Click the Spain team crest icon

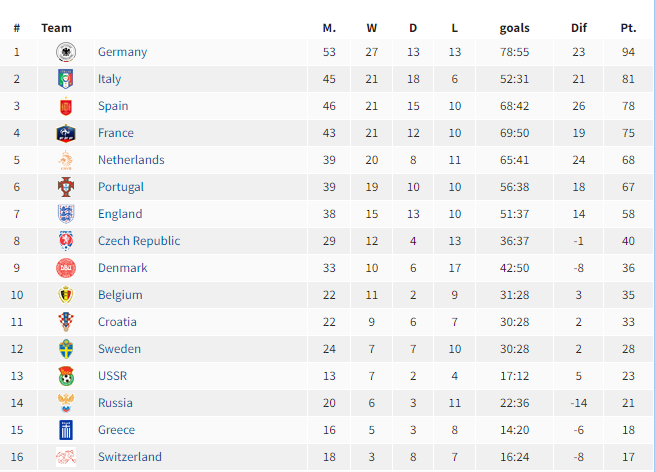[66, 106]
